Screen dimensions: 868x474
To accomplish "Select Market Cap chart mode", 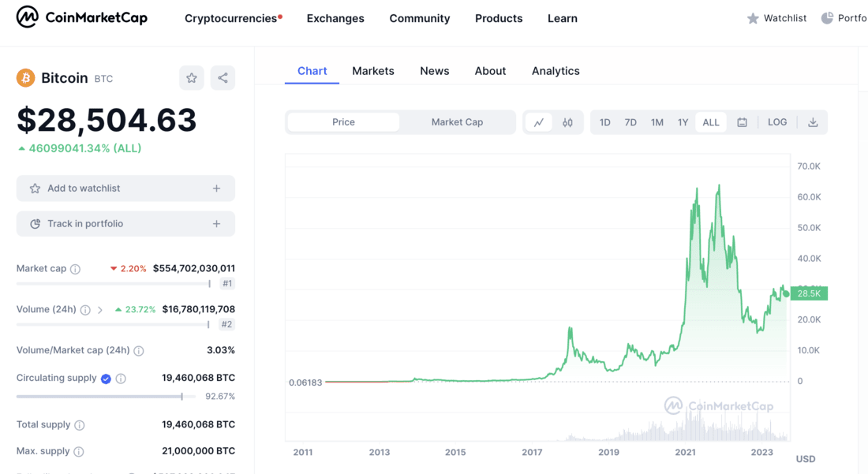I will pyautogui.click(x=457, y=122).
